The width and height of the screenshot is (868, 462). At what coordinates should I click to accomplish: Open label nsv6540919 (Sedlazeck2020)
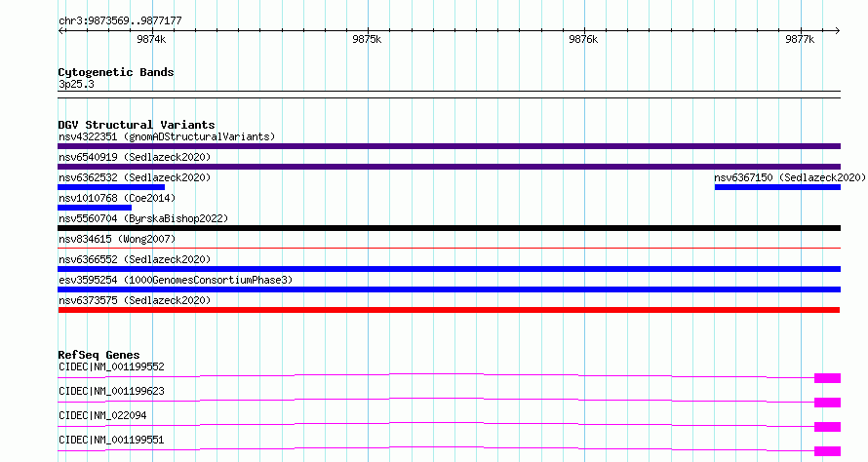pos(135,157)
